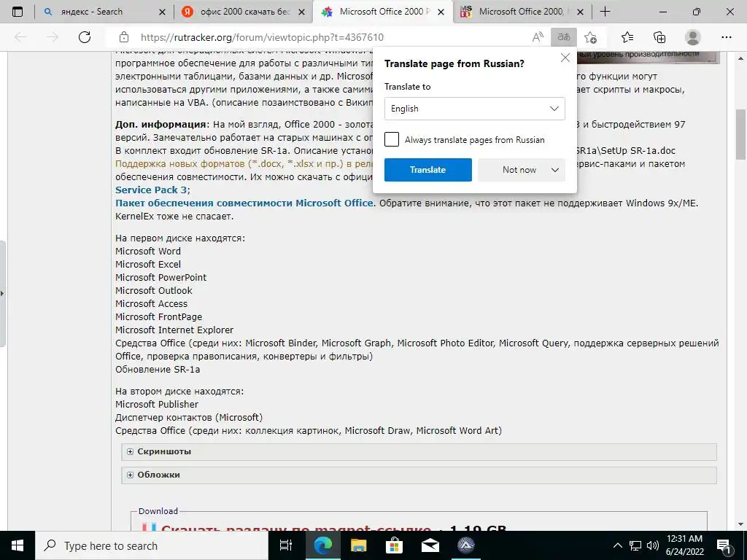Click the page vertical scrollbar thumb
This screenshot has height=560, width=747.
coord(740,134)
